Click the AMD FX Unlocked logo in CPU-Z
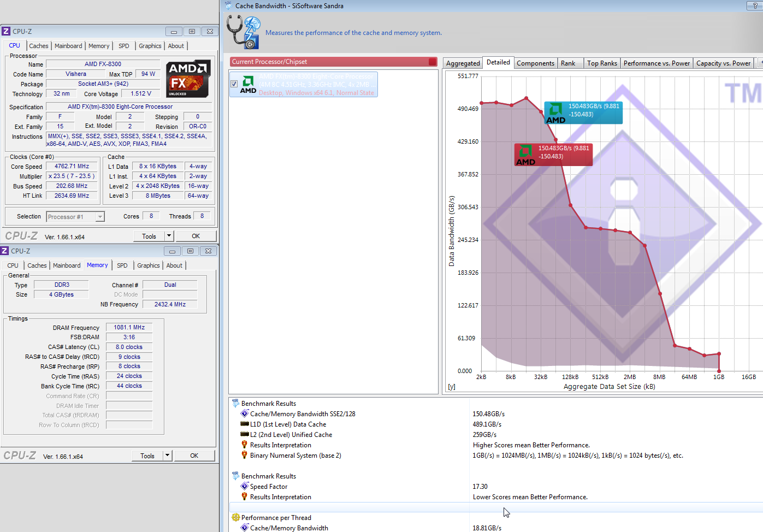Viewport: 763px width, 532px height. (188, 79)
